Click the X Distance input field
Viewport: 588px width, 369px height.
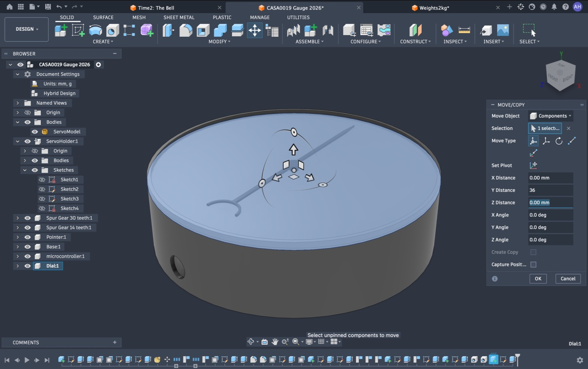tap(551, 178)
